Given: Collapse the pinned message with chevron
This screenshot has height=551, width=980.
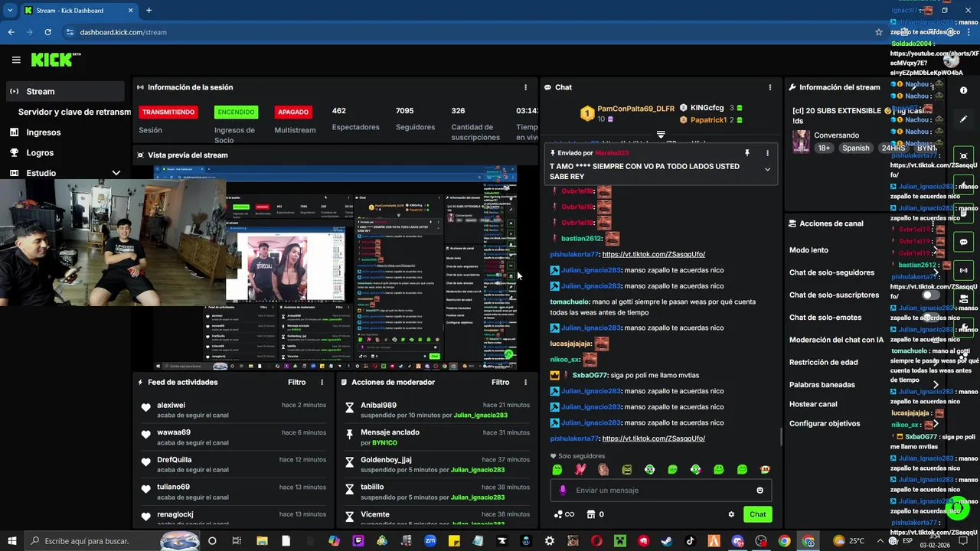Looking at the screenshot, I should click(767, 170).
